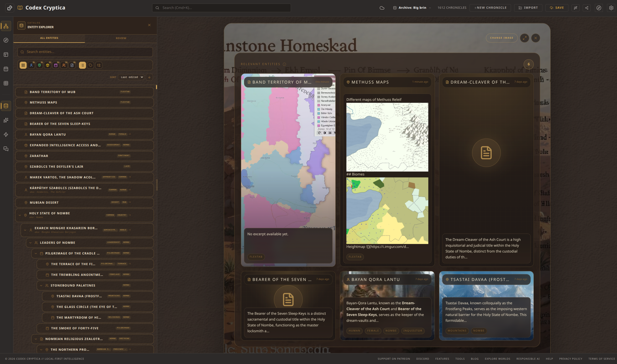Click the New Chronicle button
617x364 pixels.
pyautogui.click(x=490, y=8)
